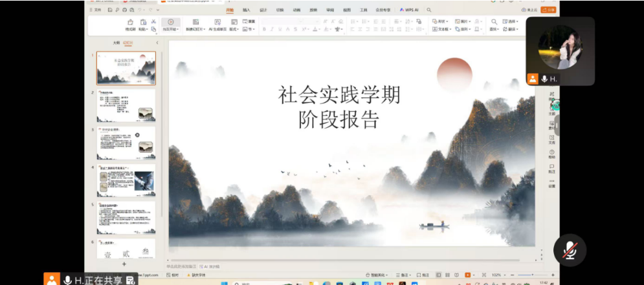
Task: Open the 智能美化 dropdown in status bar
Action: (x=377, y=275)
